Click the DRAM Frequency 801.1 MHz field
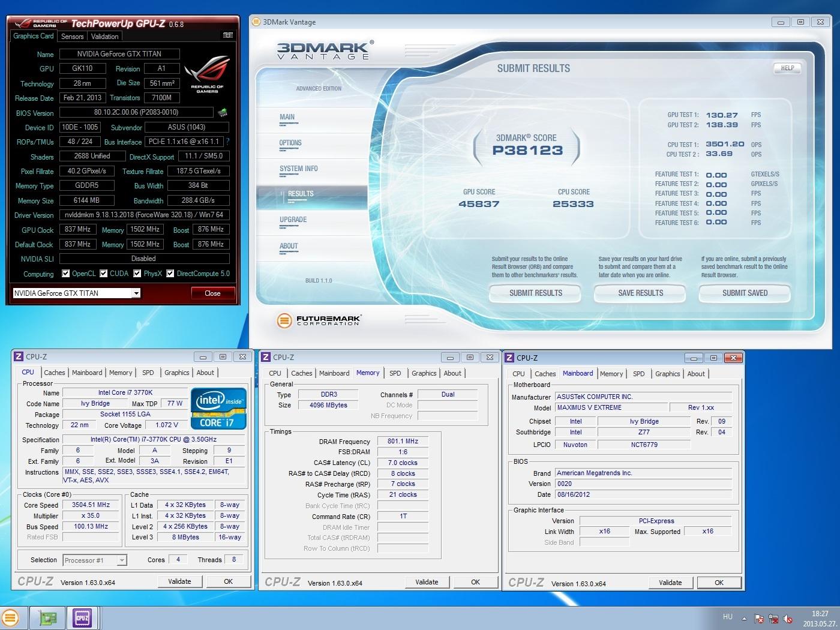The width and height of the screenshot is (840, 630). click(403, 442)
